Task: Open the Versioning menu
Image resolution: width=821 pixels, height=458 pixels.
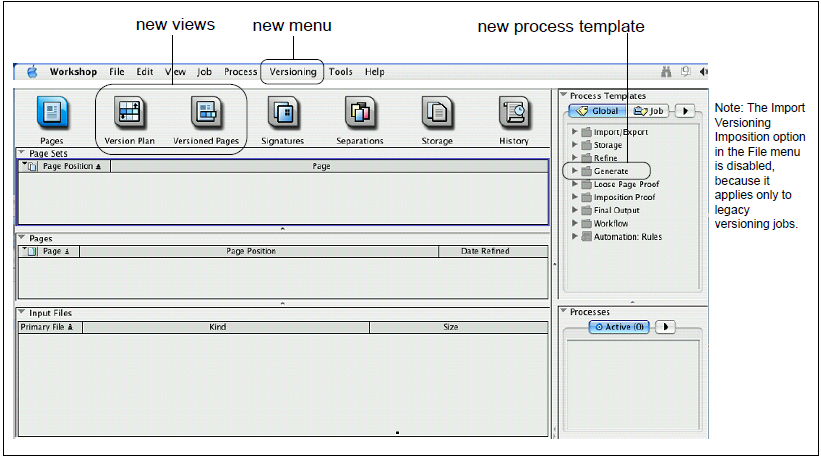Action: coord(292,72)
